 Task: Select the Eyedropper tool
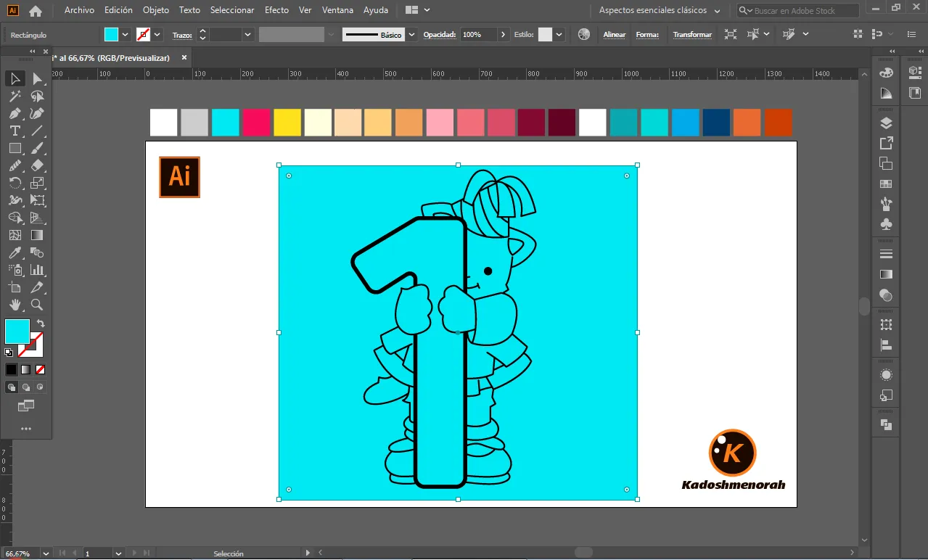tap(15, 252)
